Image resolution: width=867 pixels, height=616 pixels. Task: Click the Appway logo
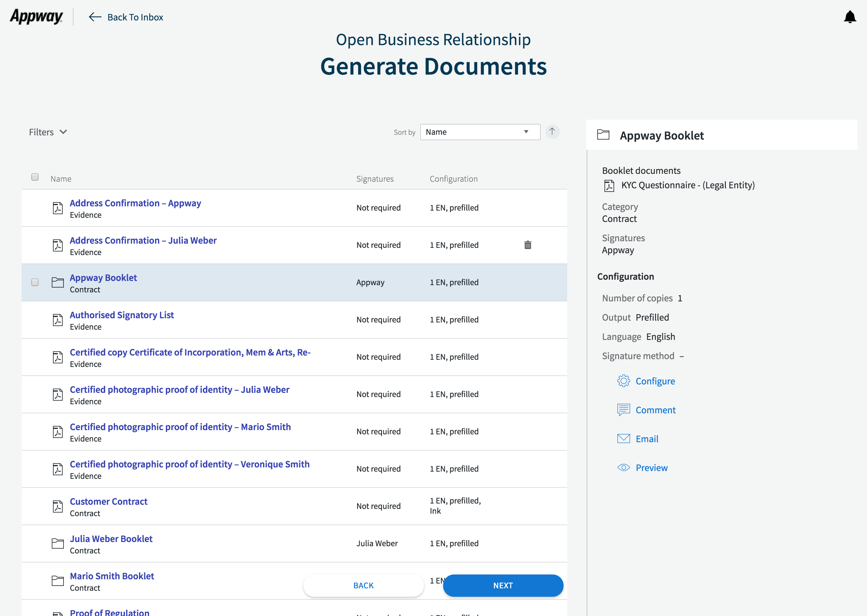click(x=36, y=17)
